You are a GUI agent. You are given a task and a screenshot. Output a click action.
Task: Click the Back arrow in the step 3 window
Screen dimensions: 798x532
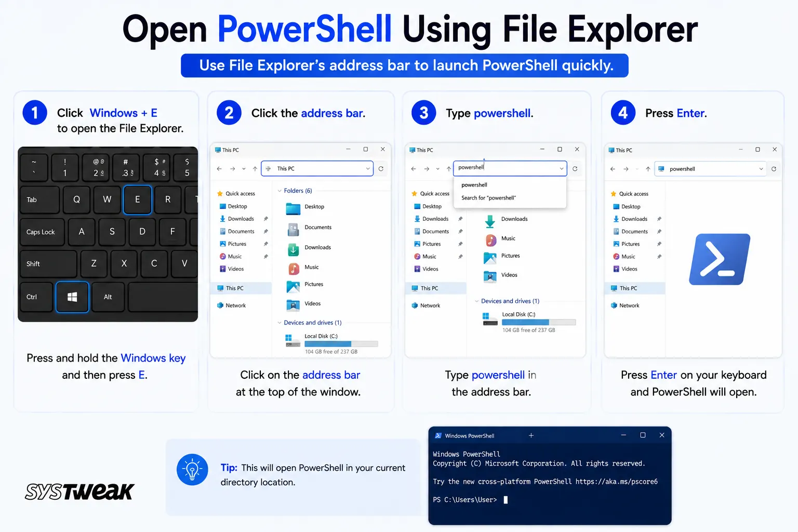tap(414, 169)
